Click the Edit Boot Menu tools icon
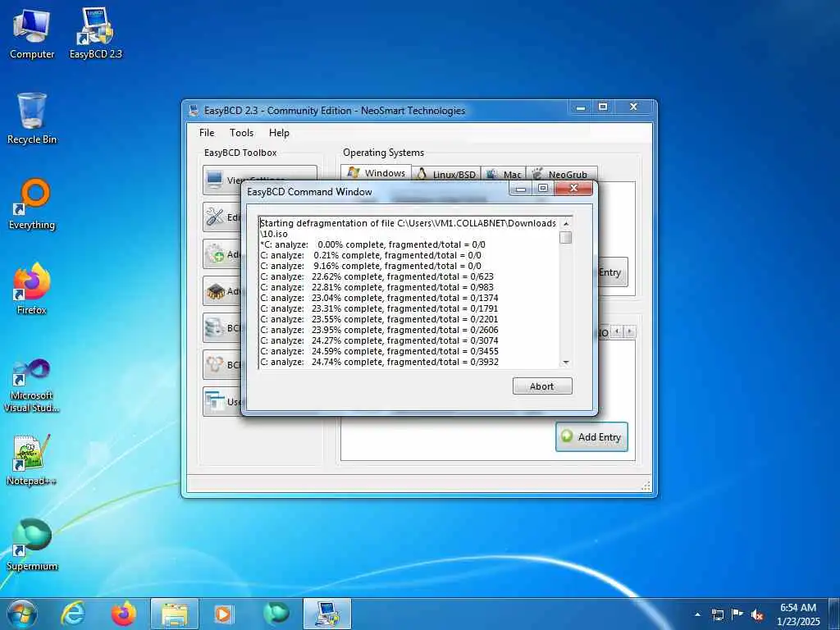The width and height of the screenshot is (840, 630). pyautogui.click(x=215, y=217)
